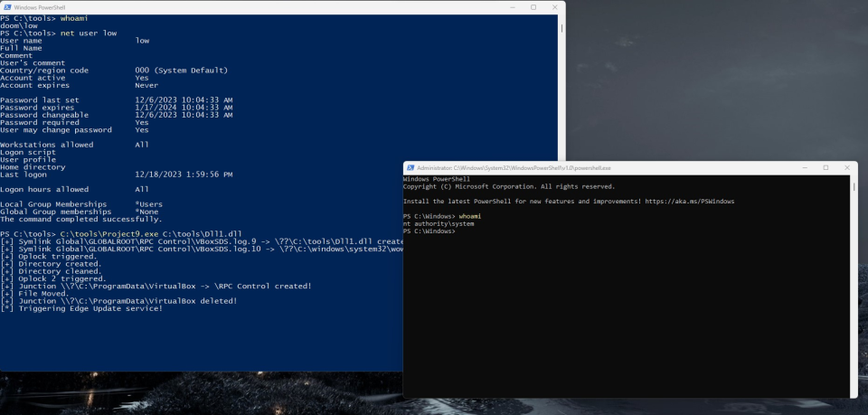The height and width of the screenshot is (415, 868).
Task: Click the 'Oplock triggered.' output line
Action: coord(49,256)
